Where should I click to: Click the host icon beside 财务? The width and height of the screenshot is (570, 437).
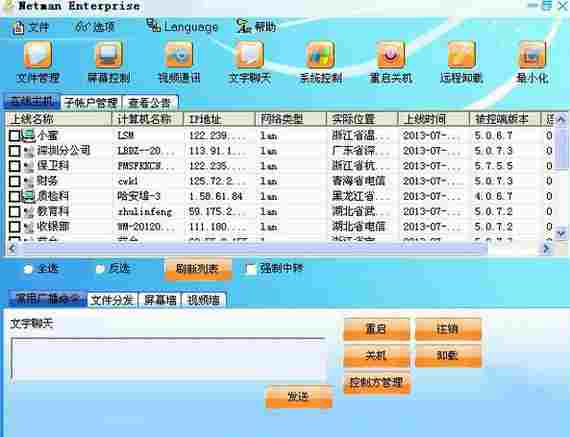(x=29, y=181)
